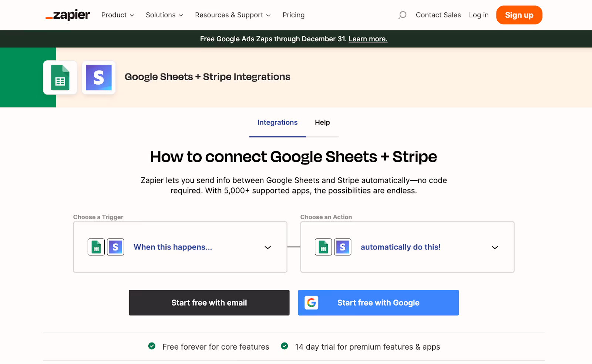Click 'Free forever for core features' text
The image size is (592, 364).
[216, 347]
